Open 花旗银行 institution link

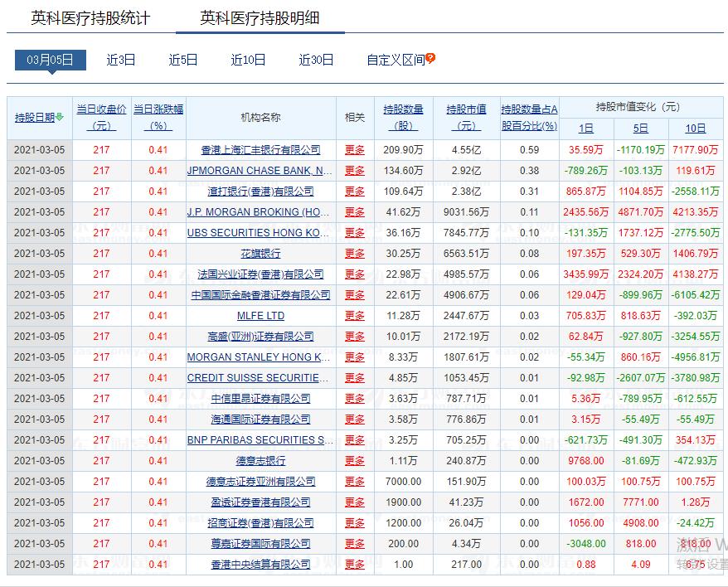(x=260, y=254)
